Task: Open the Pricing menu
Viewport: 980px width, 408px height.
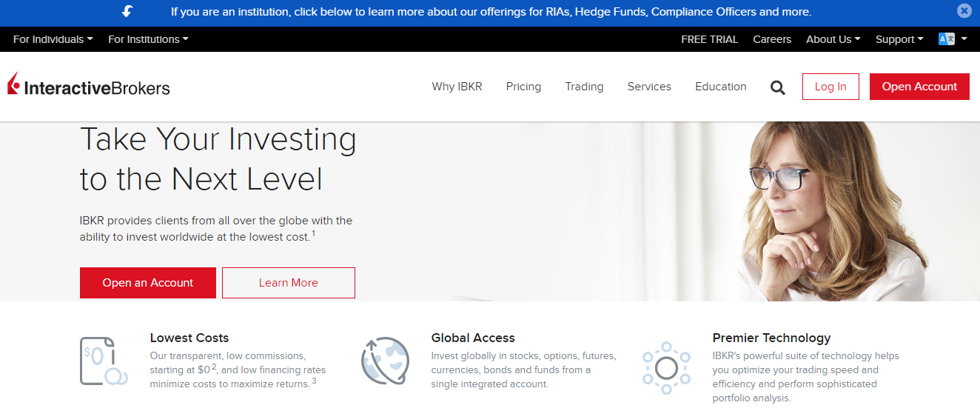Action: click(523, 87)
